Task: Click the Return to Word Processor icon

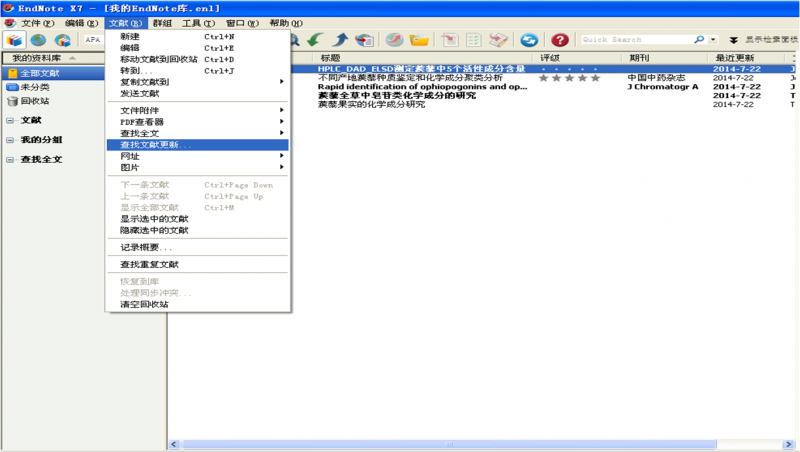Action: pos(498,40)
